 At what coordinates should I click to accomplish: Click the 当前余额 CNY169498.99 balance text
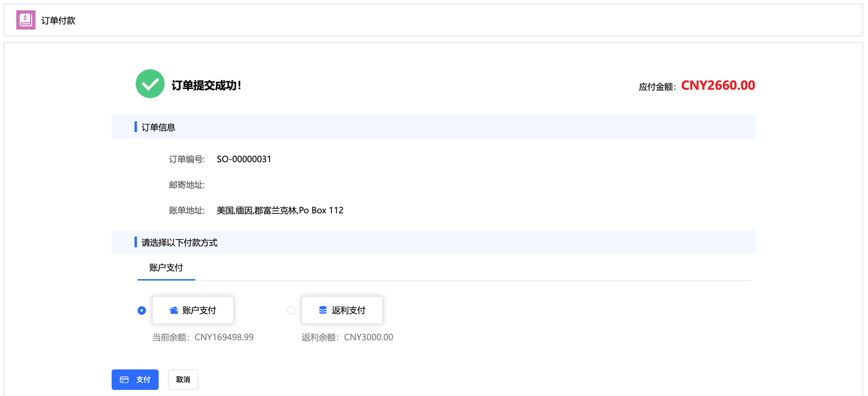203,337
